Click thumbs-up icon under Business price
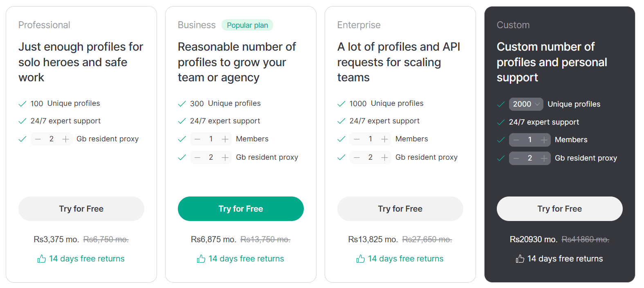The image size is (644, 288). click(x=201, y=259)
